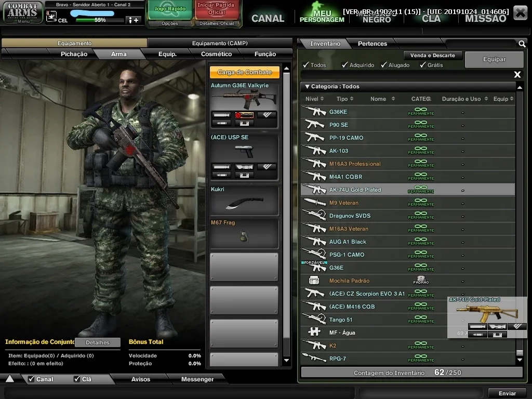Open the Pertences tab
The image size is (532, 399).
[372, 44]
